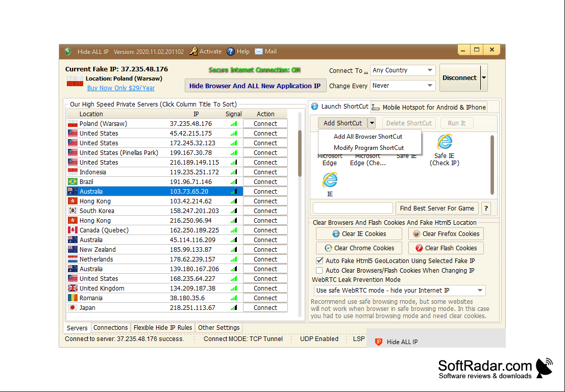The height and width of the screenshot is (392, 565).
Task: Enable Auto Clear Browsers/Flash Cookies checkbox
Action: tap(320, 270)
